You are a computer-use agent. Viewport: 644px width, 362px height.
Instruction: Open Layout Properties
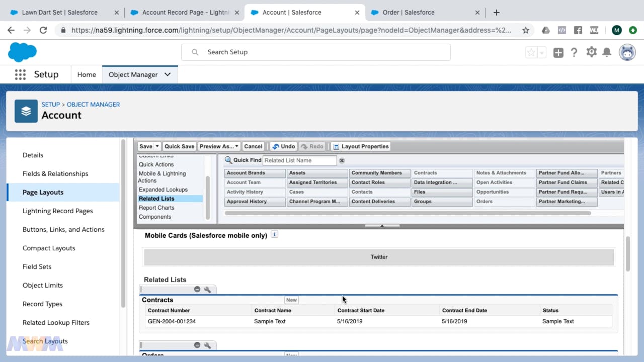[361, 146]
